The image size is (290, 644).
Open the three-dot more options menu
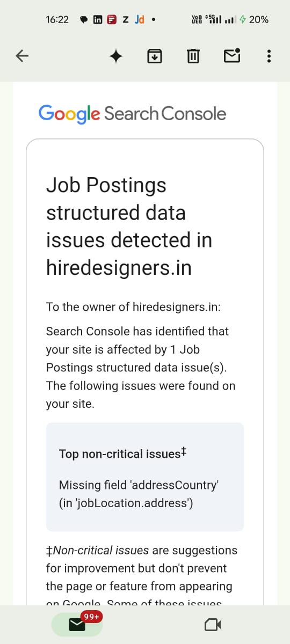(269, 56)
